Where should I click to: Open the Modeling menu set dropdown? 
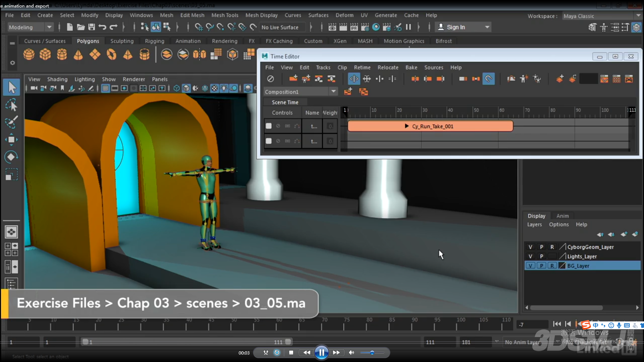[30, 27]
